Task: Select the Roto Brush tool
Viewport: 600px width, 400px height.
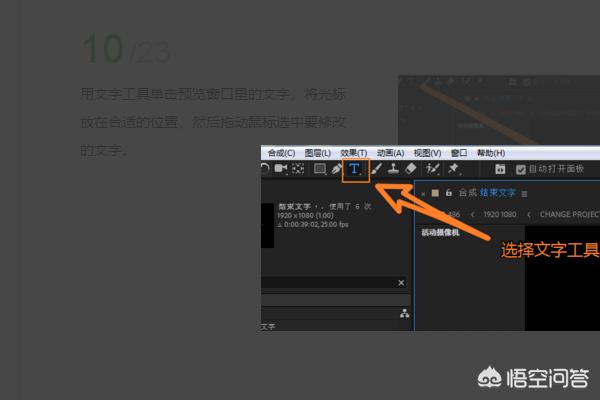Action: (x=432, y=170)
